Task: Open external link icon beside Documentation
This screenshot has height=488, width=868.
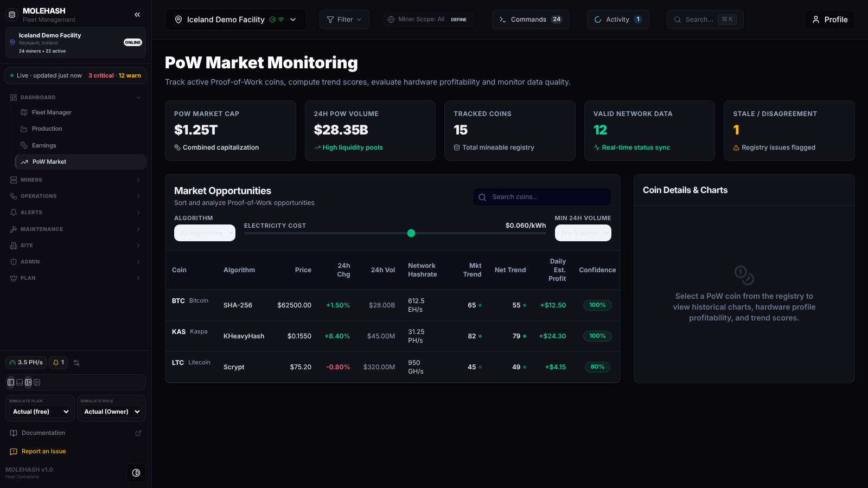Action: click(138, 433)
